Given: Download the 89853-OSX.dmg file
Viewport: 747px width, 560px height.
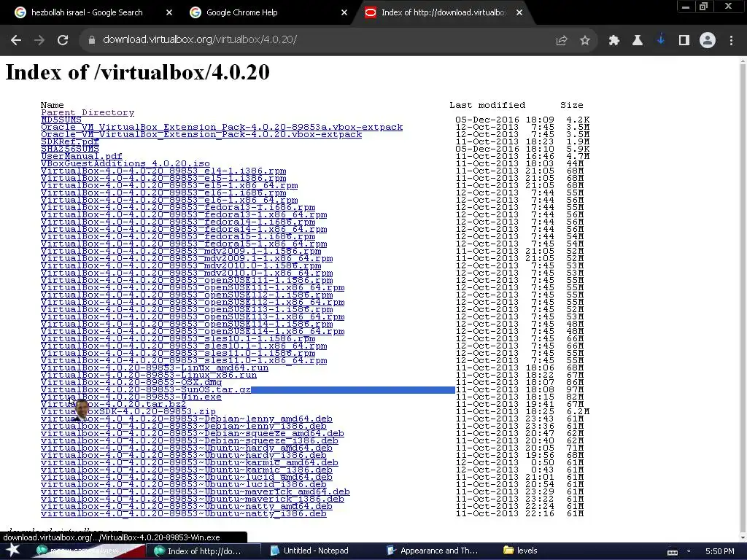Looking at the screenshot, I should click(x=131, y=382).
